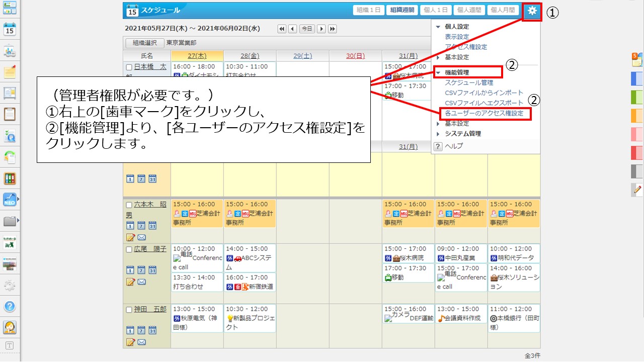
Task: Select 各ユーザーのアクセス権設定 menu item
Action: tap(484, 114)
